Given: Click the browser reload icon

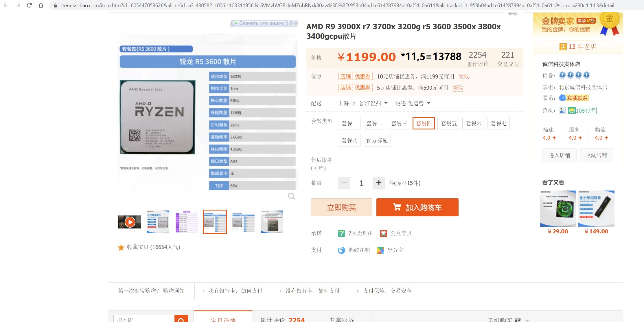Looking at the screenshot, I should 29,5.
